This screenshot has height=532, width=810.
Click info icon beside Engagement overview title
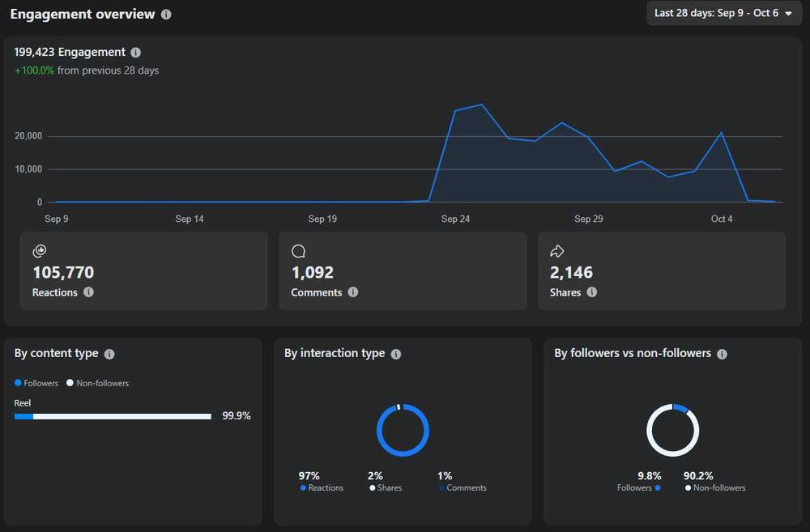point(166,15)
